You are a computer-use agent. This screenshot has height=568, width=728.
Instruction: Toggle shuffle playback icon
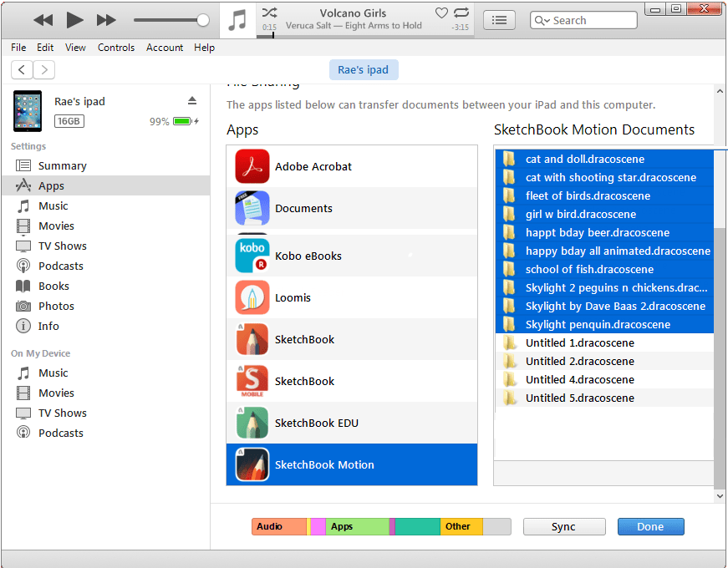click(269, 13)
